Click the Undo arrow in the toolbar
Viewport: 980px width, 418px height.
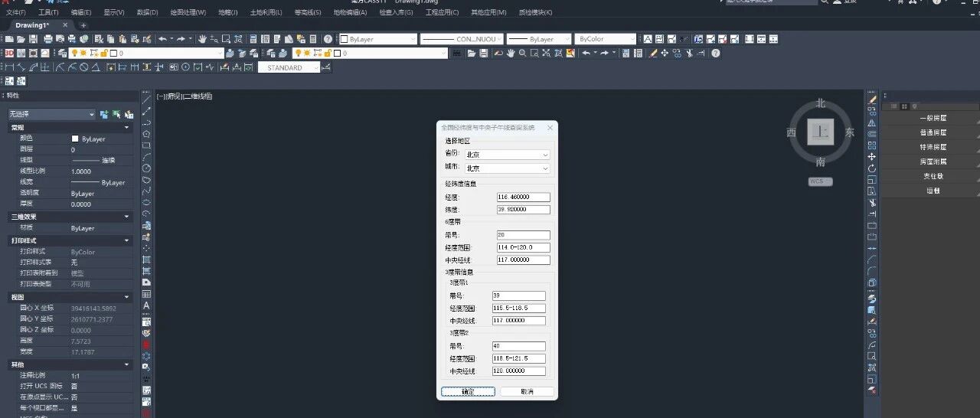tap(162, 39)
